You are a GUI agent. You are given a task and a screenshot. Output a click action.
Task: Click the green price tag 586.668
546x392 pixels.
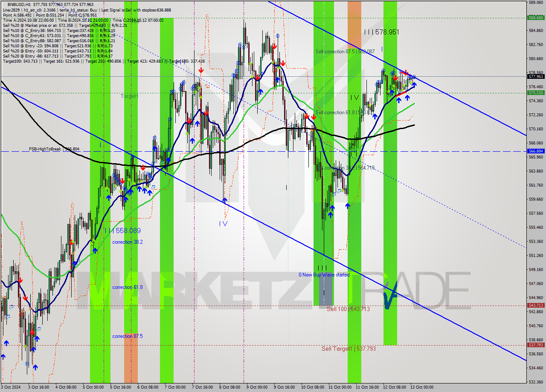[536, 18]
